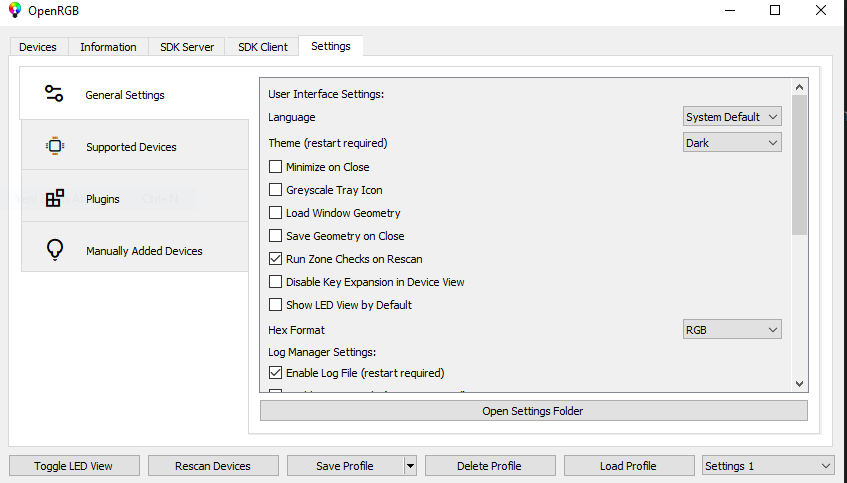Open Plugins section

click(135, 198)
